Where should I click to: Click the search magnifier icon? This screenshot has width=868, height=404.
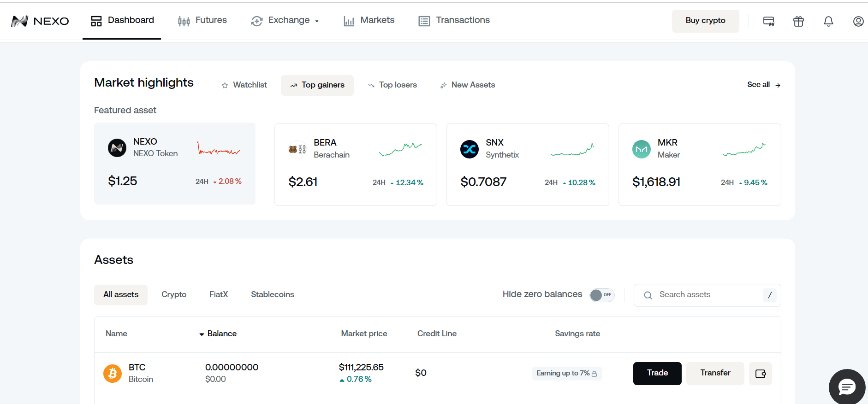coord(648,295)
